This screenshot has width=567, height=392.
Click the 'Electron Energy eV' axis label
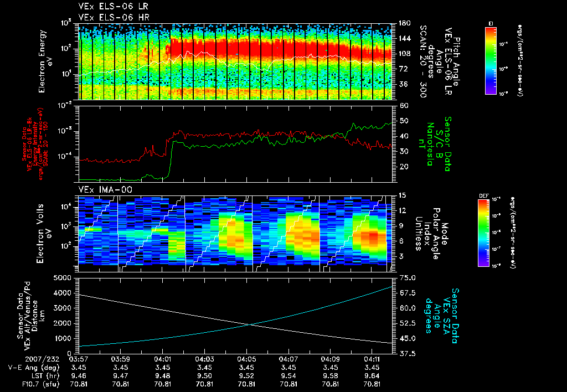pyautogui.click(x=46, y=61)
